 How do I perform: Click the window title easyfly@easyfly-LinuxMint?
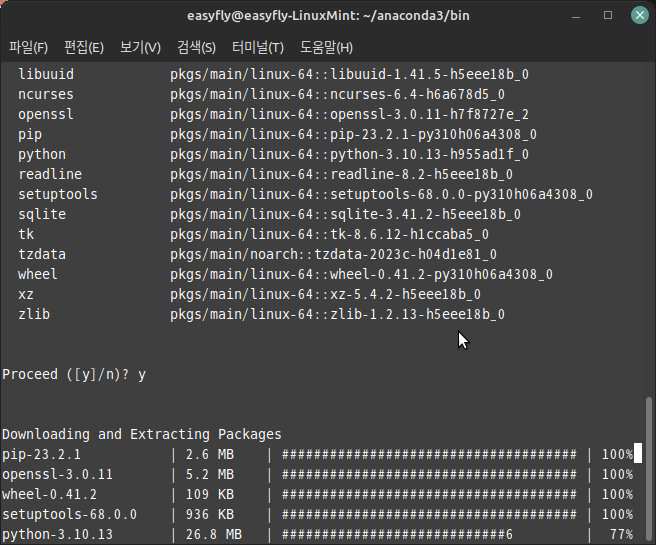click(328, 16)
